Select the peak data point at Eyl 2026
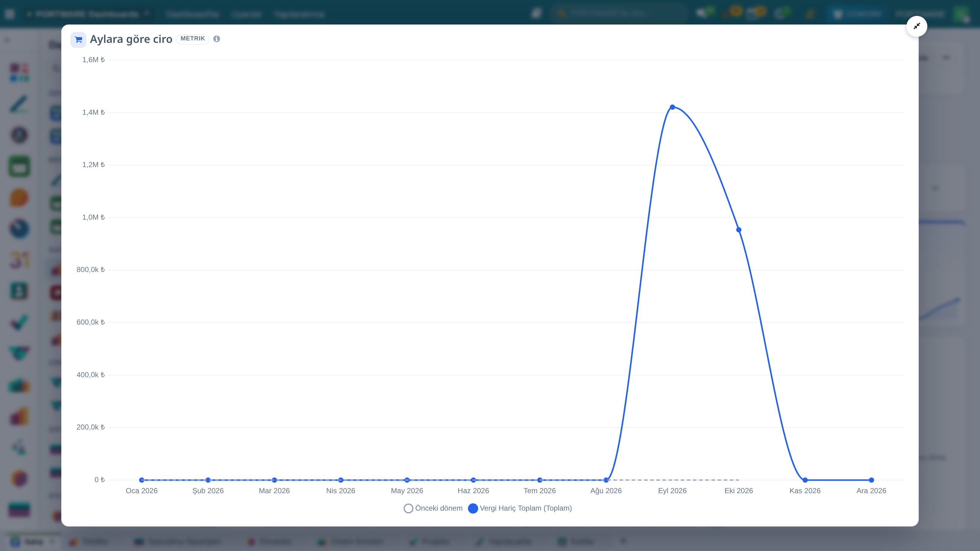The height and width of the screenshot is (551, 980). [672, 107]
